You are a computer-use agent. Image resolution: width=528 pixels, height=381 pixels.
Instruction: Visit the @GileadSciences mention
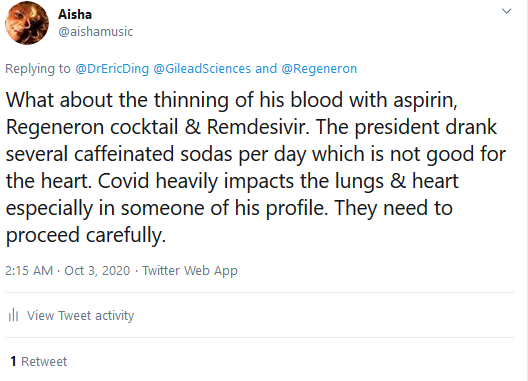[x=202, y=69]
